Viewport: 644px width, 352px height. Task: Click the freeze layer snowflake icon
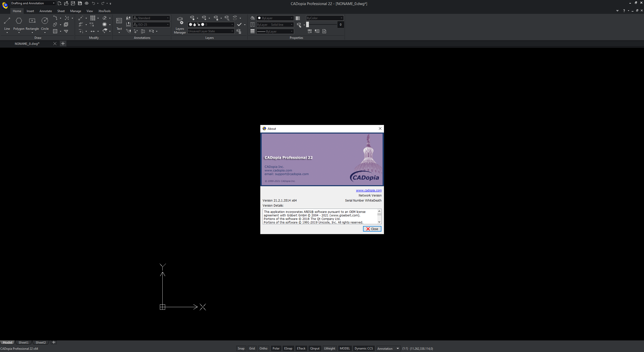(x=204, y=18)
